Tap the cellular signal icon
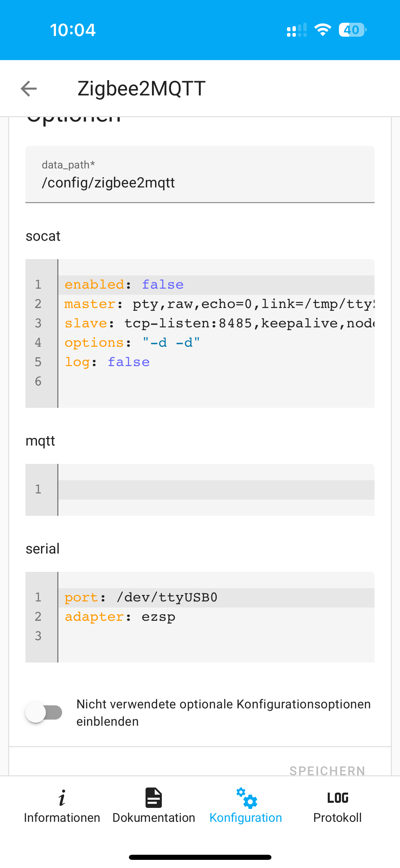The width and height of the screenshot is (400, 868). [297, 30]
